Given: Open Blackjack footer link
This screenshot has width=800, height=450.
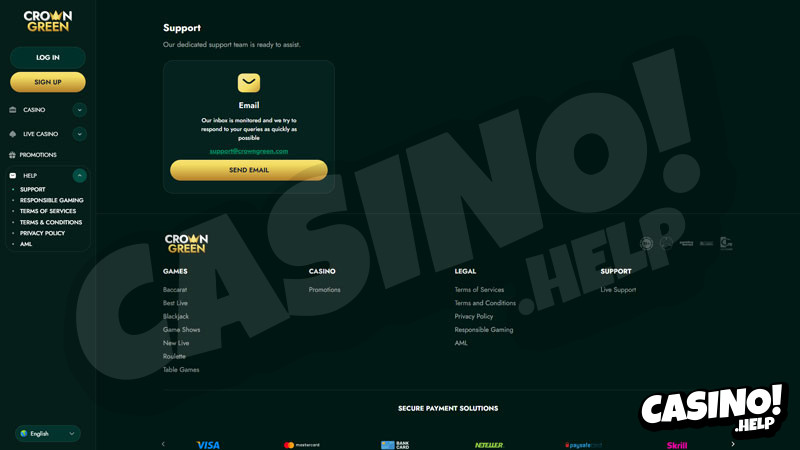Looking at the screenshot, I should [x=176, y=316].
